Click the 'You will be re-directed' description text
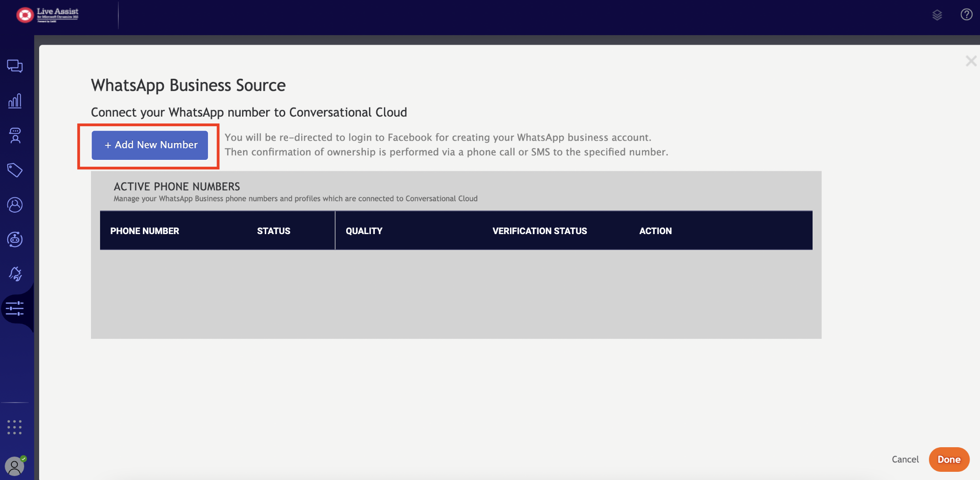The width and height of the screenshot is (980, 480). point(446,145)
